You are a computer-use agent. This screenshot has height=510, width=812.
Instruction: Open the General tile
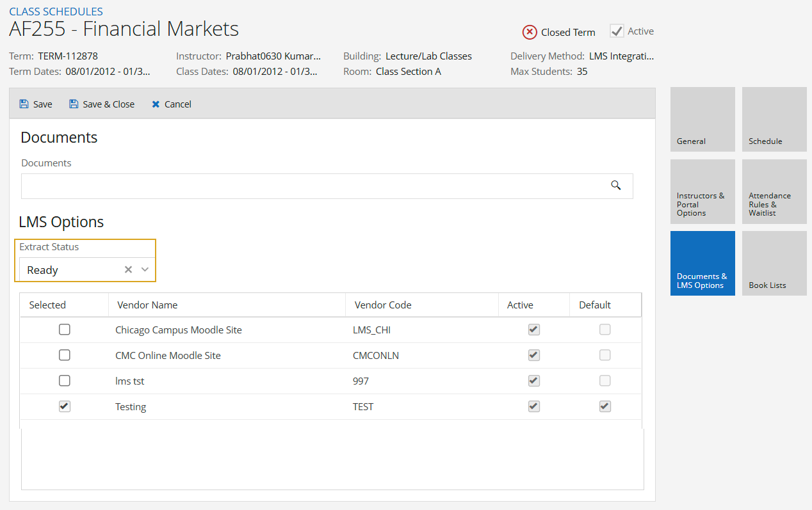click(702, 120)
